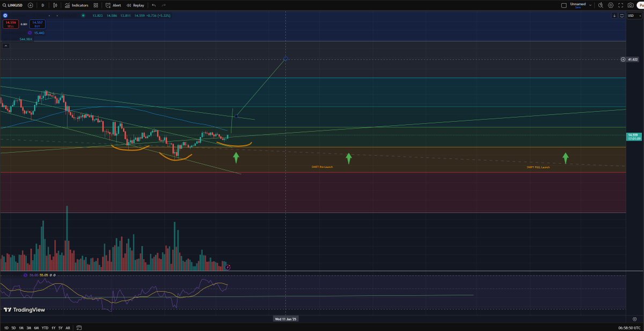Open chart settings hexagon icon
Image resolution: width=644 pixels, height=331 pixels.
[611, 5]
